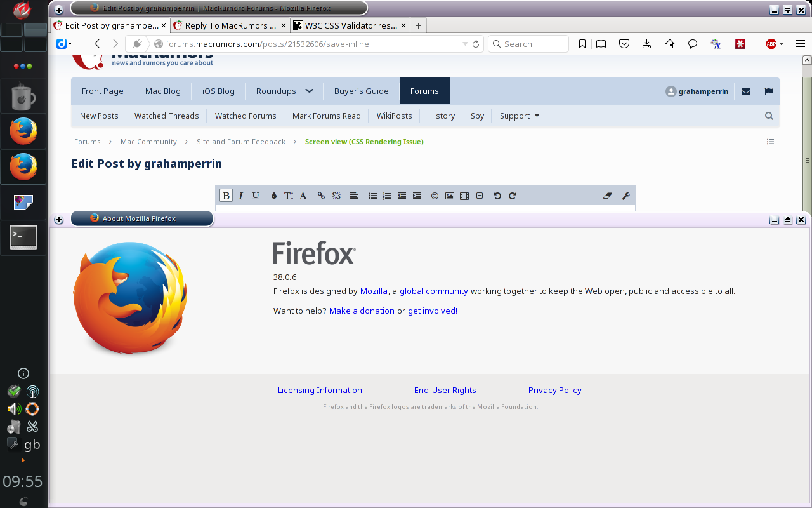
Task: Open inbox envelope icon
Action: point(746,91)
